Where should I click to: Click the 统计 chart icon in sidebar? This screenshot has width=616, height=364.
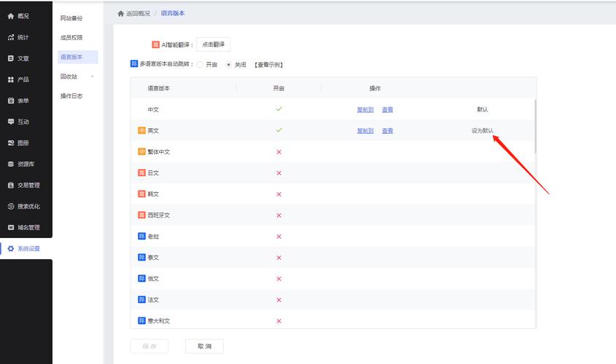click(10, 37)
